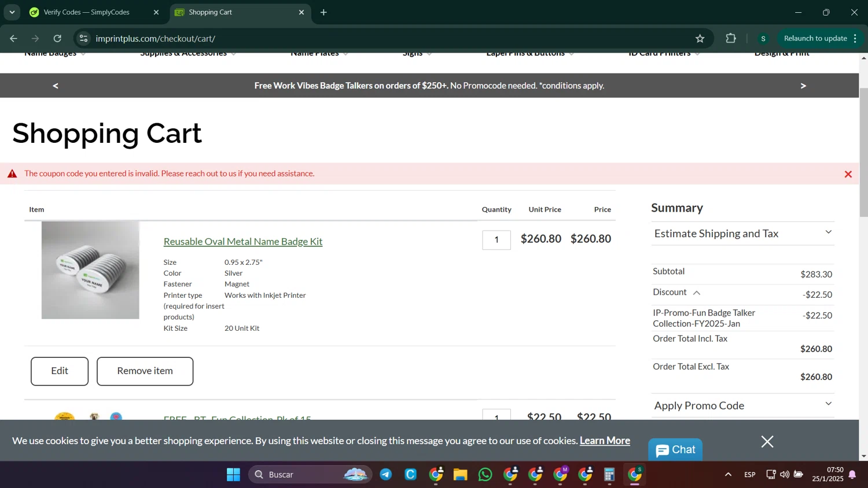868x488 pixels.
Task: Close the Shopping Cart tab
Action: click(x=301, y=12)
